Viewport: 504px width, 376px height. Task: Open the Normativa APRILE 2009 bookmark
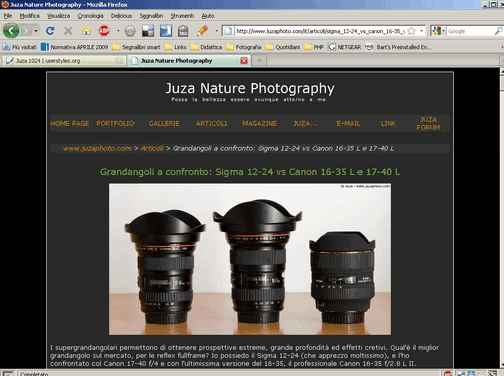[75, 47]
